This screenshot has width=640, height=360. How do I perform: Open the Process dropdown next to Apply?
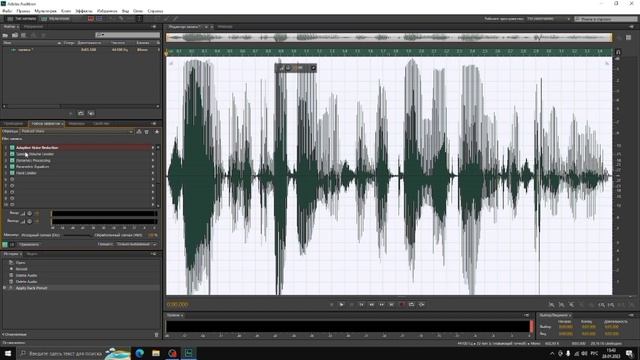coord(136,244)
